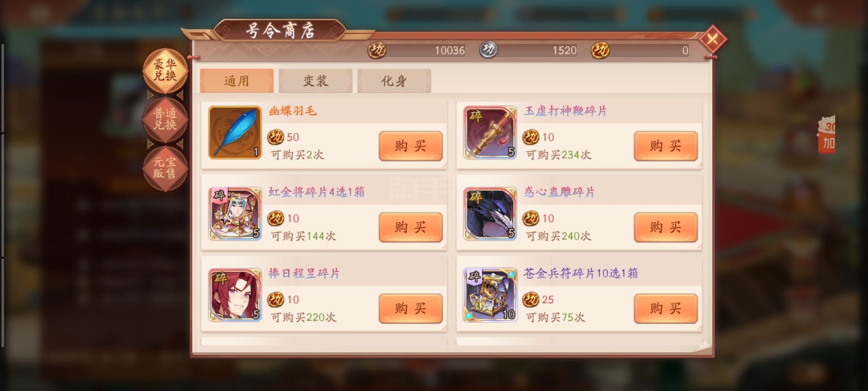Click the 捧日程昱碎片 character icon
This screenshot has height=391, width=868.
click(x=235, y=295)
